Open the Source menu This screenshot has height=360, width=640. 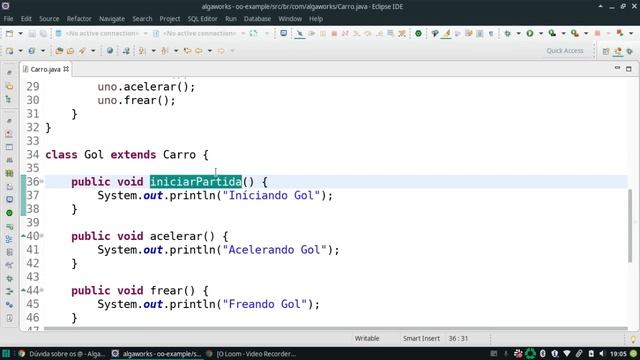pyautogui.click(x=49, y=19)
